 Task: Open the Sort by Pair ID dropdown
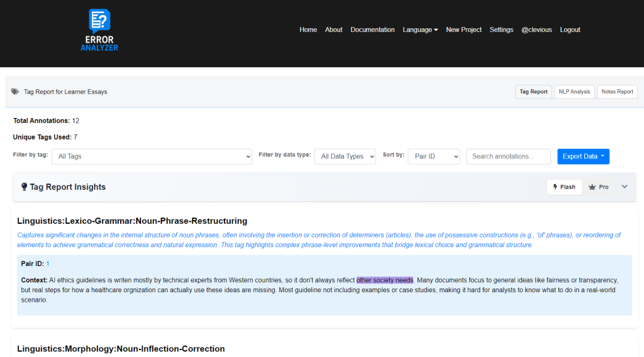(434, 157)
